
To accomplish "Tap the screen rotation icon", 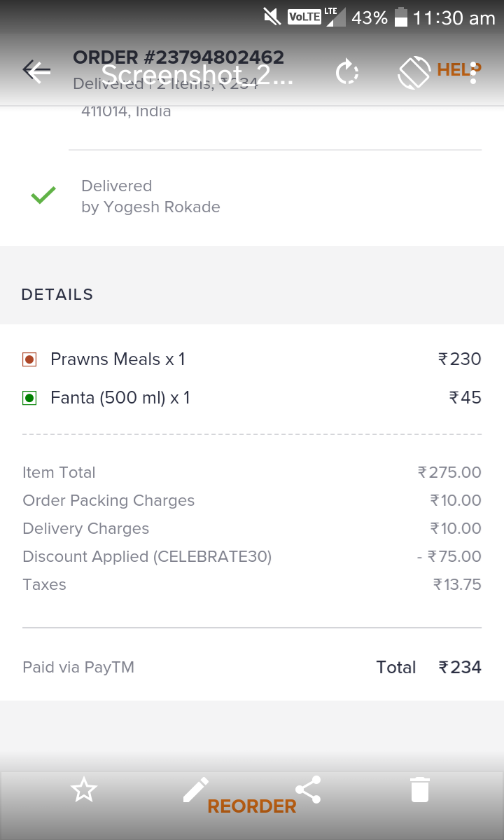I will (x=414, y=72).
